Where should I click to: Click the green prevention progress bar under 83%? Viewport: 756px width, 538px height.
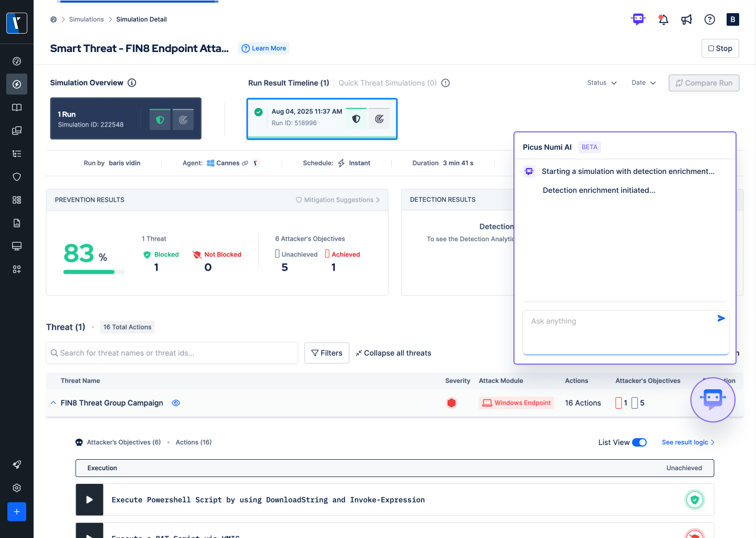(88, 272)
